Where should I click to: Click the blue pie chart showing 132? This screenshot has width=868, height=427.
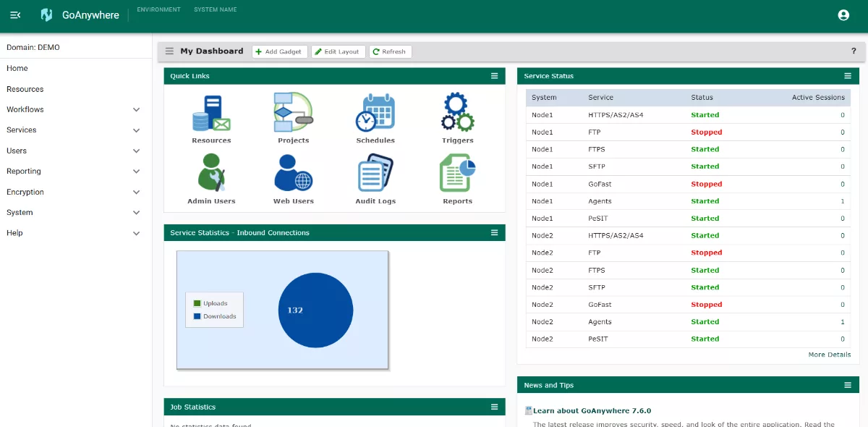[x=315, y=310]
